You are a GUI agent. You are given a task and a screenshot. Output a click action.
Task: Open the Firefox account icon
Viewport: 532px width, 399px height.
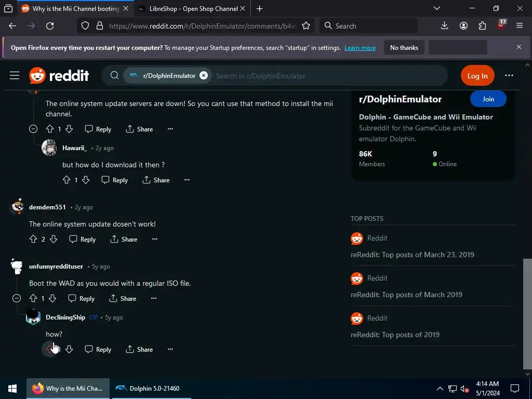[x=463, y=26]
